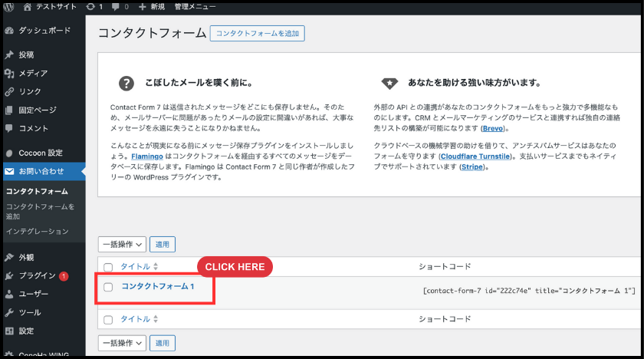
Task: Select コンタクトフォームを追加 submenu item
Action: point(40,211)
